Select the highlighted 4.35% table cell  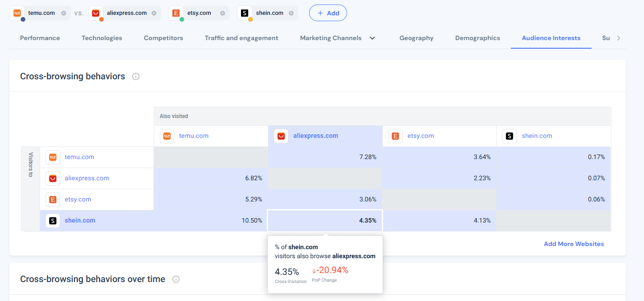coord(325,221)
